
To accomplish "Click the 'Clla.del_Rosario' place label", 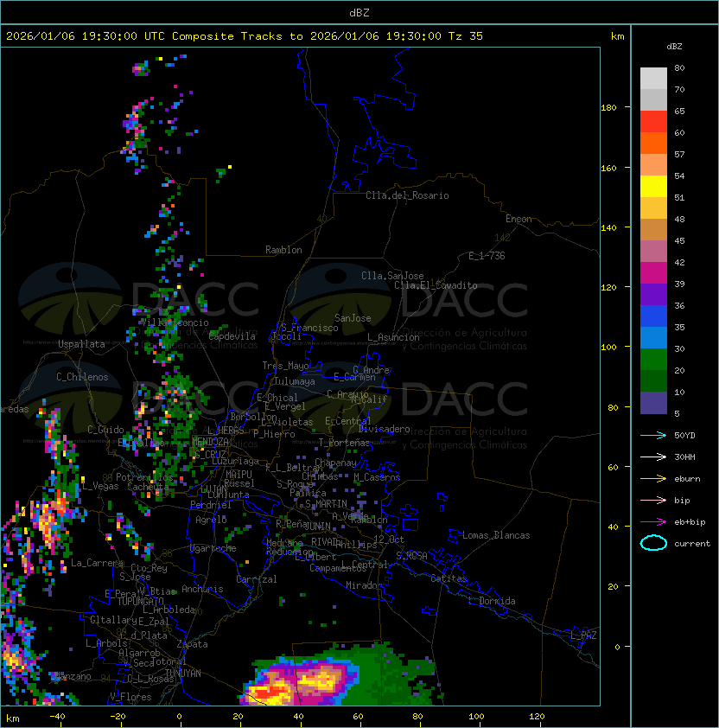I will (x=407, y=195).
